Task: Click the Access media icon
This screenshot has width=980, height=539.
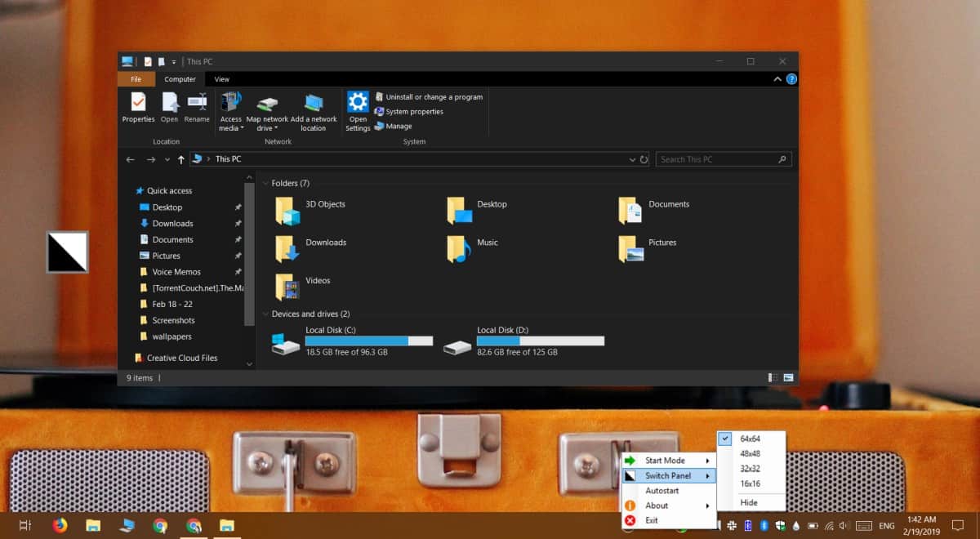Action: 231,101
